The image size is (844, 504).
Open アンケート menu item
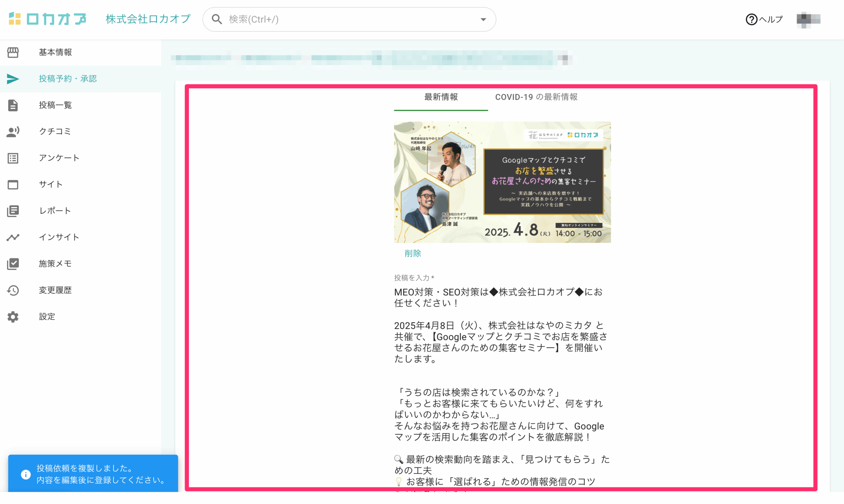point(80,158)
